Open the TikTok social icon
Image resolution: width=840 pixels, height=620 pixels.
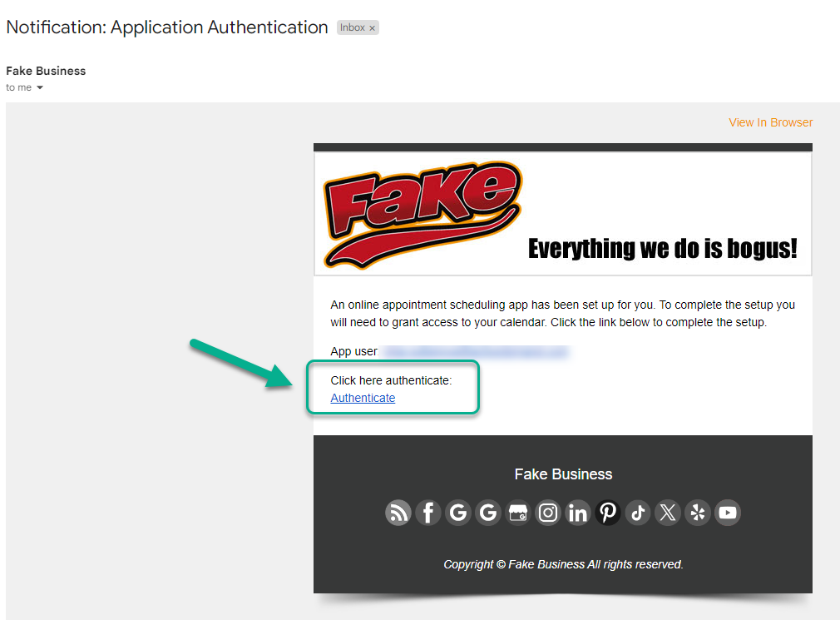[x=638, y=513]
